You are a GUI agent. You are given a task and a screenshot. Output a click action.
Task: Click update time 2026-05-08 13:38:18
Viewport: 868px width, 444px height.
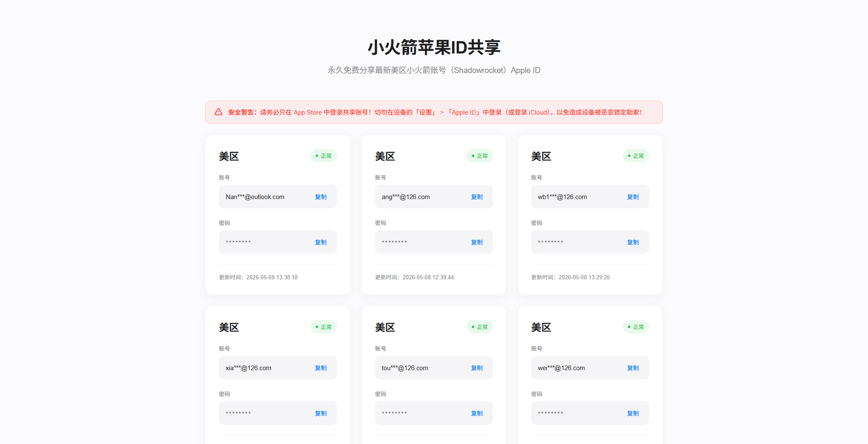(x=258, y=277)
